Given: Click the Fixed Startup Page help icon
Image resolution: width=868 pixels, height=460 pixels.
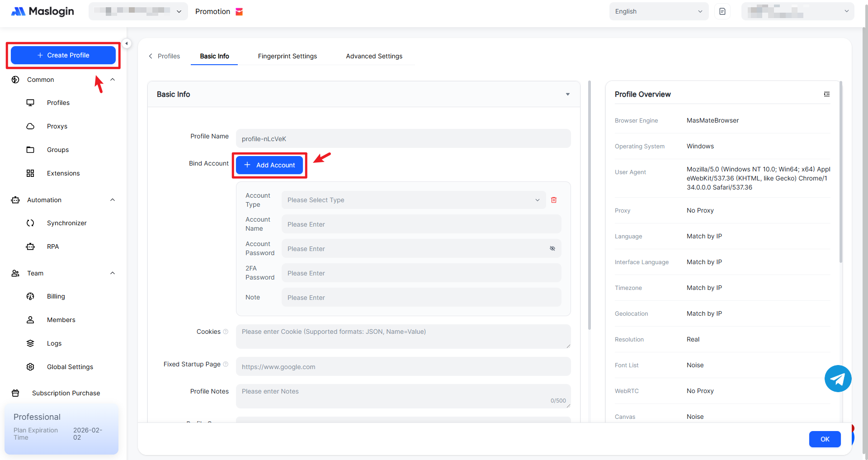Looking at the screenshot, I should [226, 364].
